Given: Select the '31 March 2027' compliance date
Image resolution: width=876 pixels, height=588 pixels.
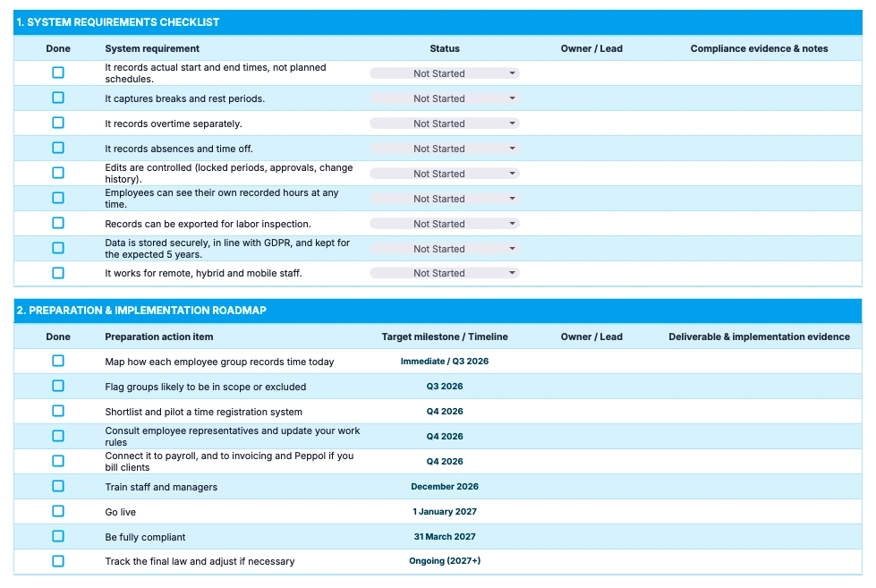Looking at the screenshot, I should 445,537.
